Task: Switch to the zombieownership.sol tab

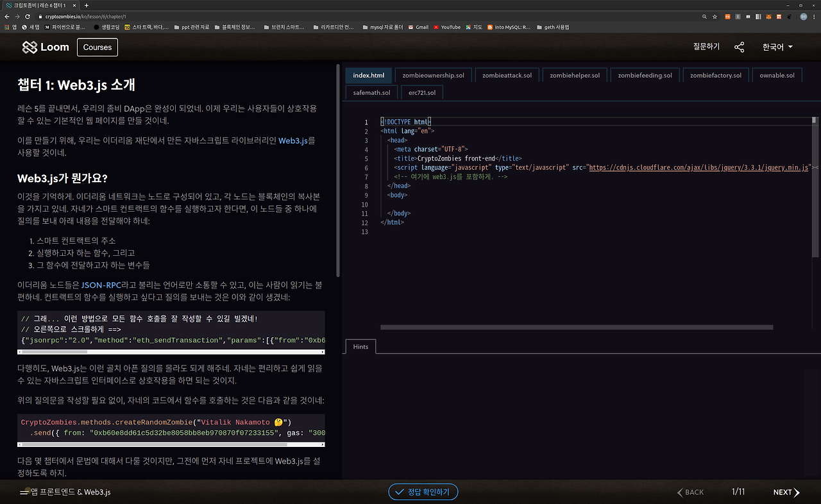Action: (x=433, y=75)
